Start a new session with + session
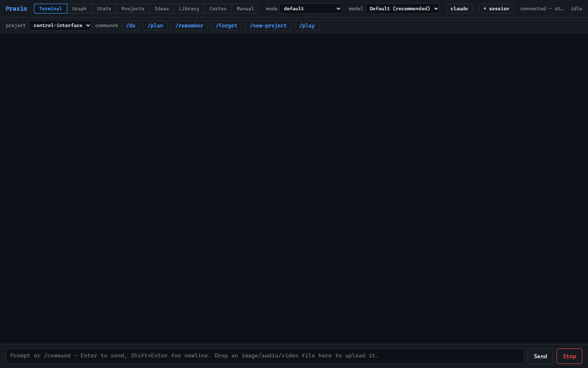 (x=496, y=9)
